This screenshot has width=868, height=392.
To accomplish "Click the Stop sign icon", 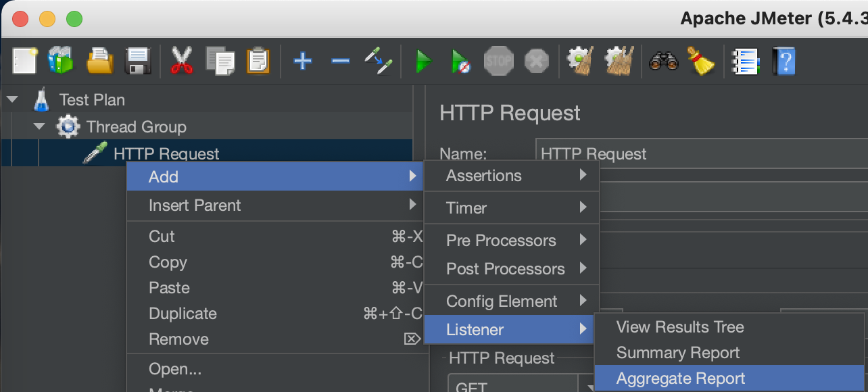I will point(499,62).
